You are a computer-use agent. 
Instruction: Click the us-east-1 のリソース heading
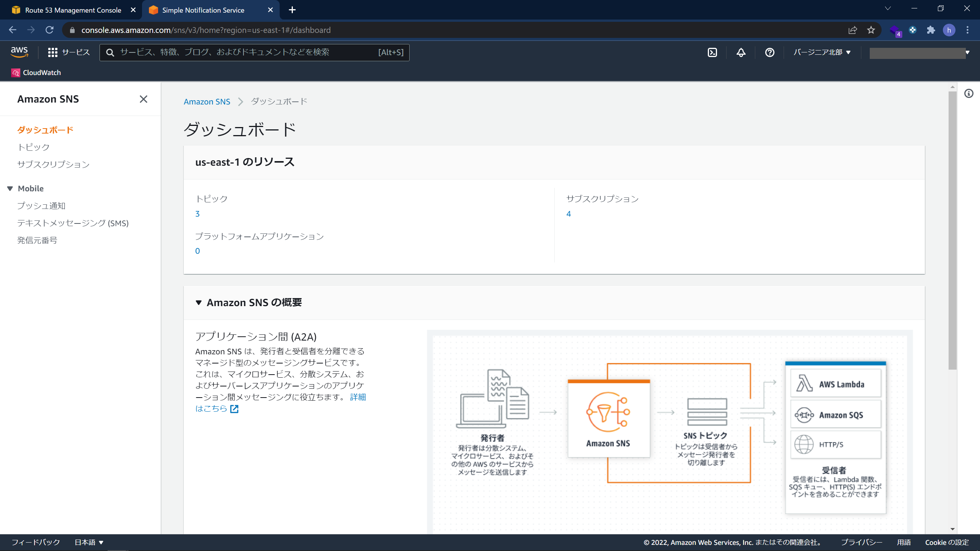point(245,162)
